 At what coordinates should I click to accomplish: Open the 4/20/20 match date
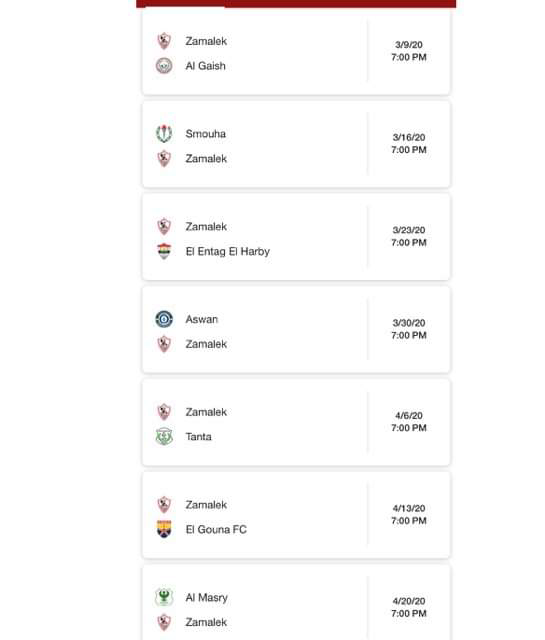point(409,601)
